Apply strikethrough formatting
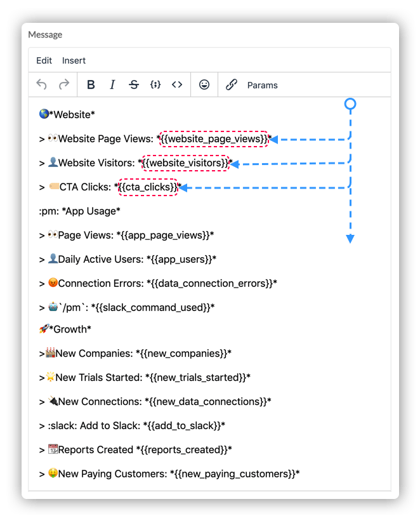This screenshot has width=420, height=525. pyautogui.click(x=134, y=84)
